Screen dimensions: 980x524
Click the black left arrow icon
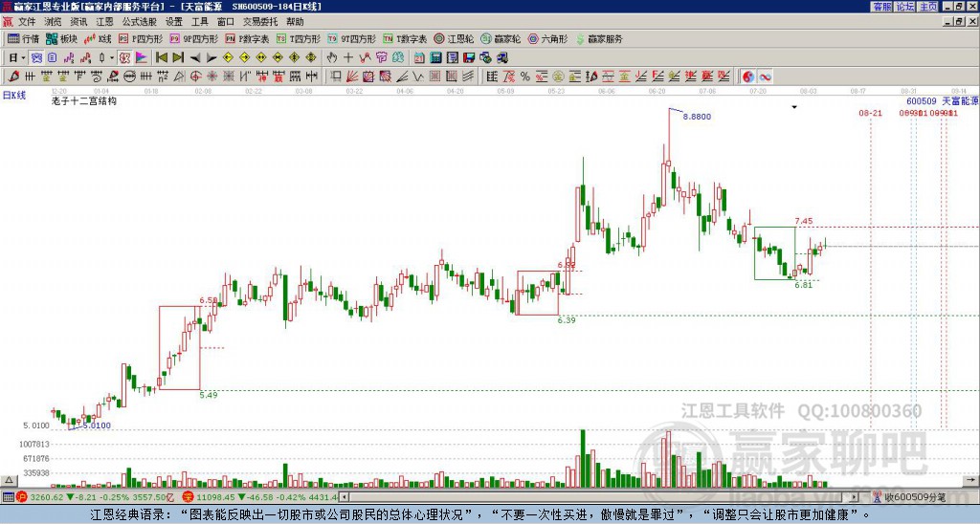[195, 58]
